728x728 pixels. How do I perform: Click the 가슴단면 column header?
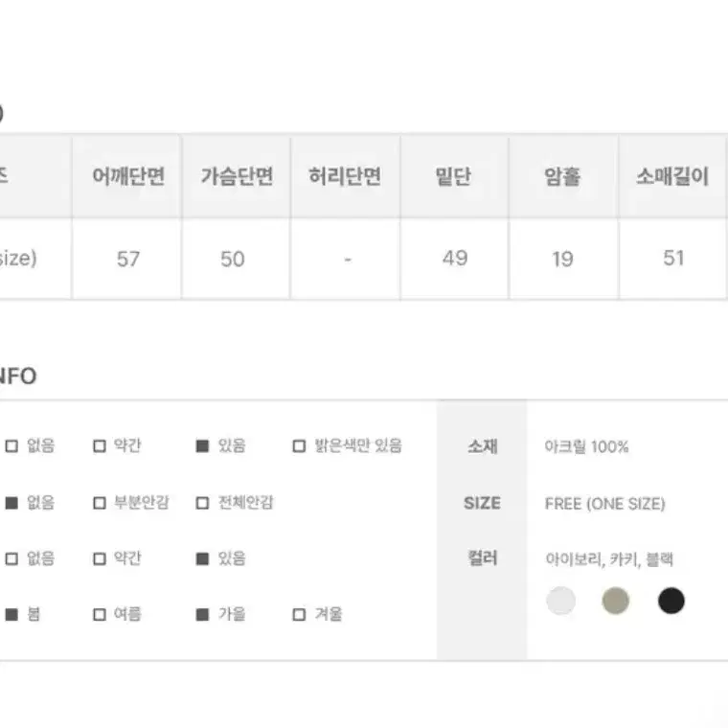(236, 176)
